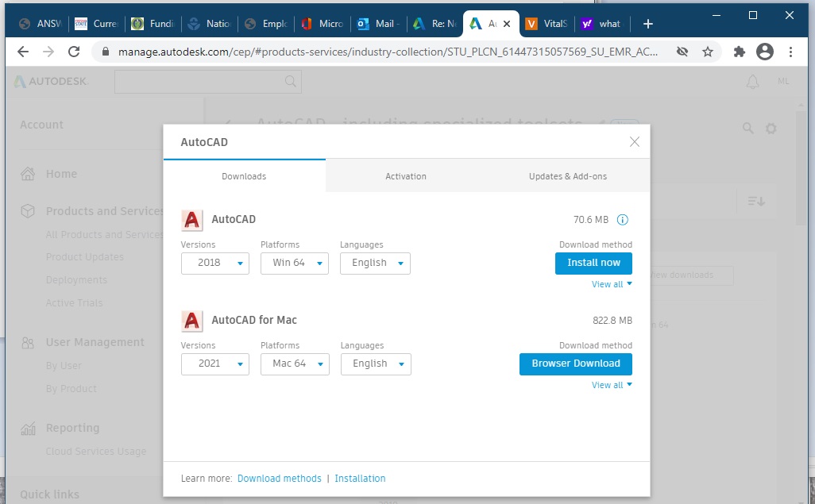This screenshot has height=504, width=815.
Task: Open the Installation help link
Action: click(x=360, y=478)
